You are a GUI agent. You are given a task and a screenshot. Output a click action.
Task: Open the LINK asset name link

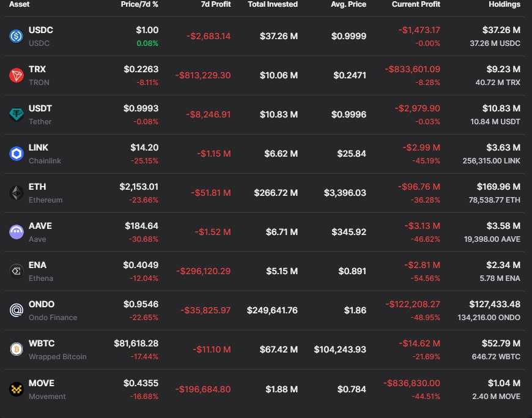pyautogui.click(x=39, y=147)
